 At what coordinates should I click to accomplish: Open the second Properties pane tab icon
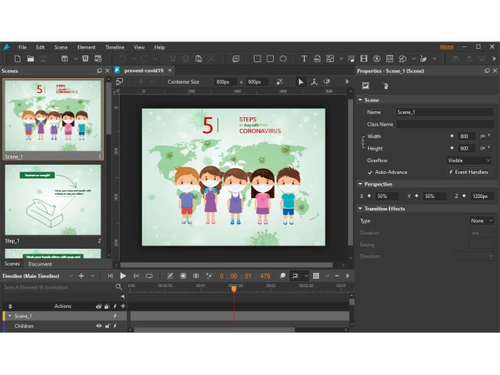pos(385,86)
